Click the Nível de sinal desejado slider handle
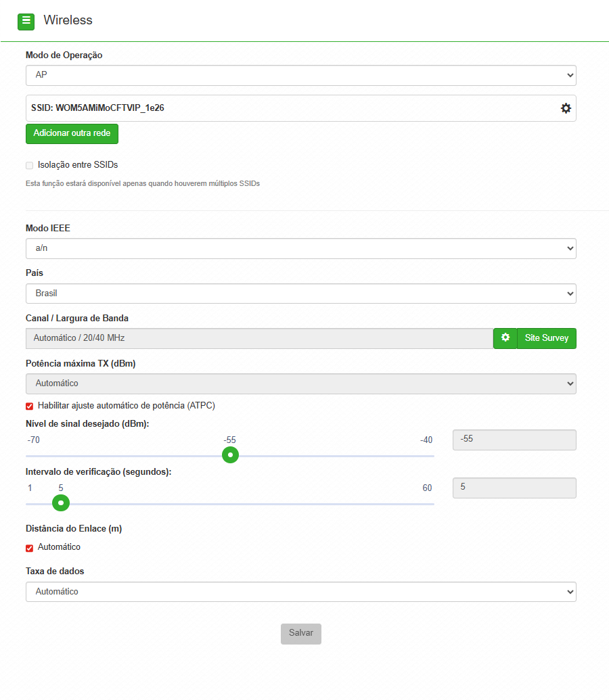 [231, 455]
